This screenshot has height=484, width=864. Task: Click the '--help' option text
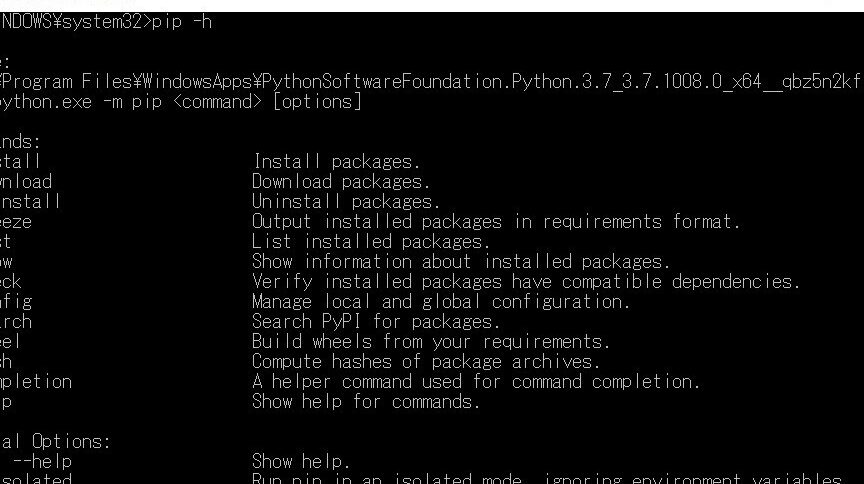coord(42,461)
